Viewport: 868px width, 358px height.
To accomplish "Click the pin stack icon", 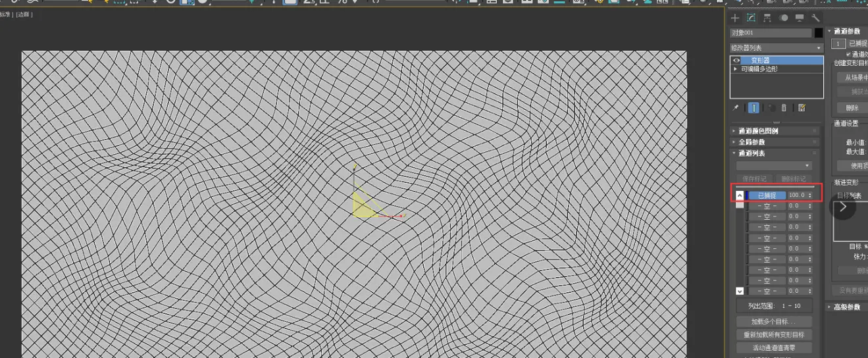I will 736,108.
